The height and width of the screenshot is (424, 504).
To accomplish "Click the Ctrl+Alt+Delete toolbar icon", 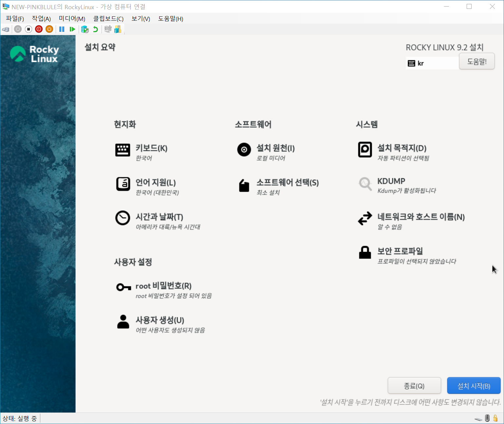I will (x=6, y=29).
